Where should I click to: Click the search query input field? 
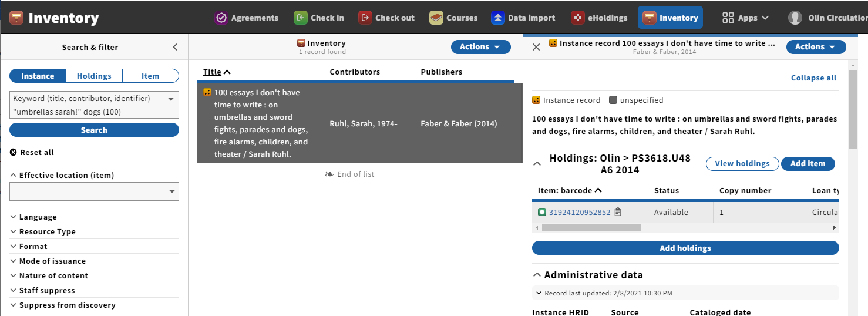point(94,112)
